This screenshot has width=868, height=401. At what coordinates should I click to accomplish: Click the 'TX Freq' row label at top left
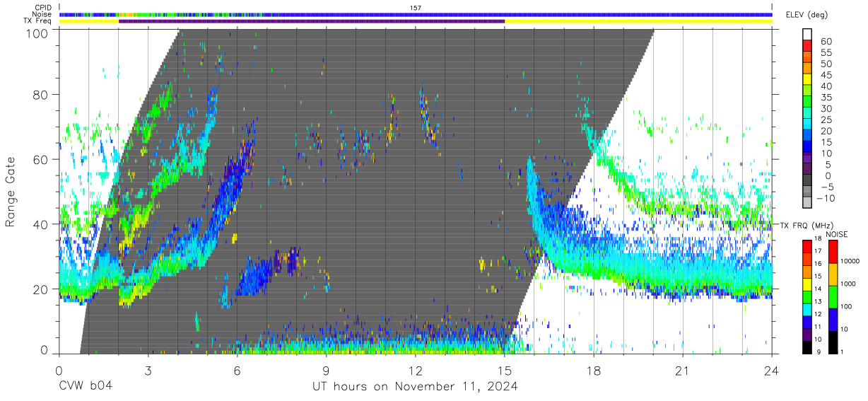37,21
